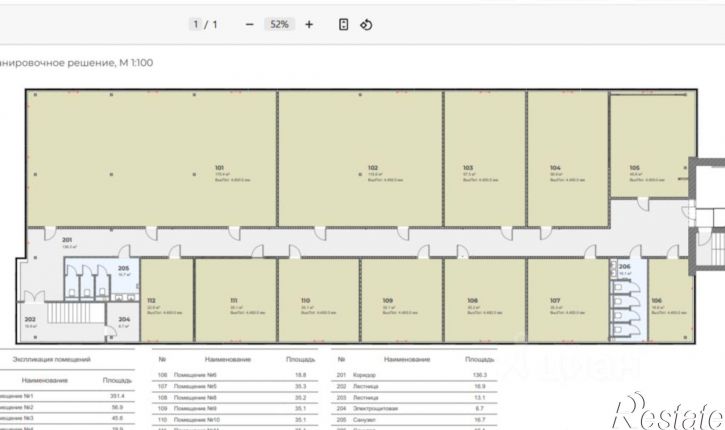Image resolution: width=725 pixels, height=430 pixels.
Task: Select restroom 205 on the floor plan
Action: 123,270
